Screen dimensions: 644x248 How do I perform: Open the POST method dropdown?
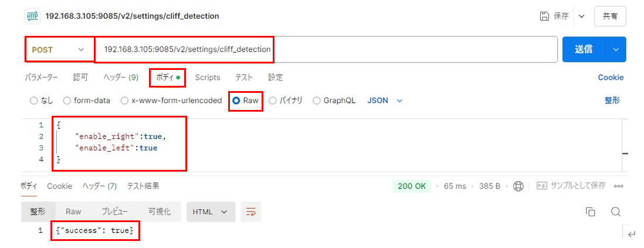tap(59, 50)
